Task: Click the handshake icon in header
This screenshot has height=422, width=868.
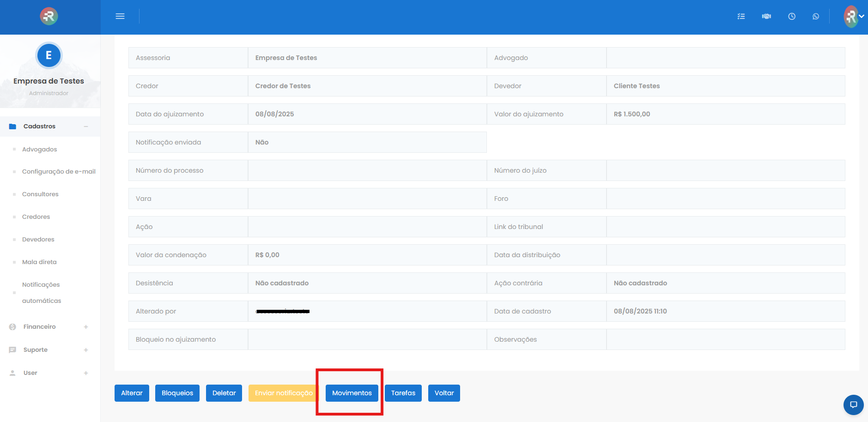Action: point(766,16)
